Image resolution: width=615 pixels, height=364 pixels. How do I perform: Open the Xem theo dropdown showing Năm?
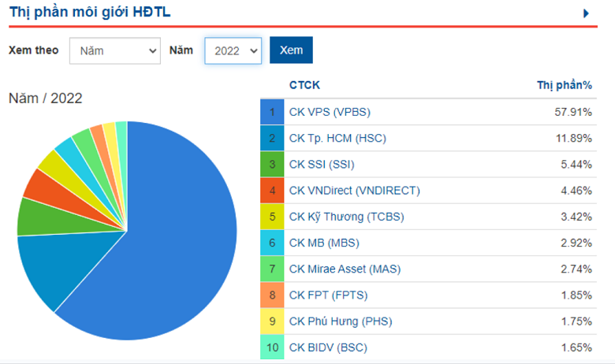pos(114,50)
